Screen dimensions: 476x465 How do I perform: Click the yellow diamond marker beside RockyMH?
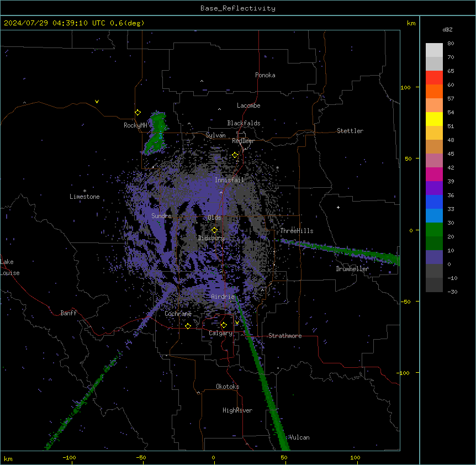(x=138, y=113)
